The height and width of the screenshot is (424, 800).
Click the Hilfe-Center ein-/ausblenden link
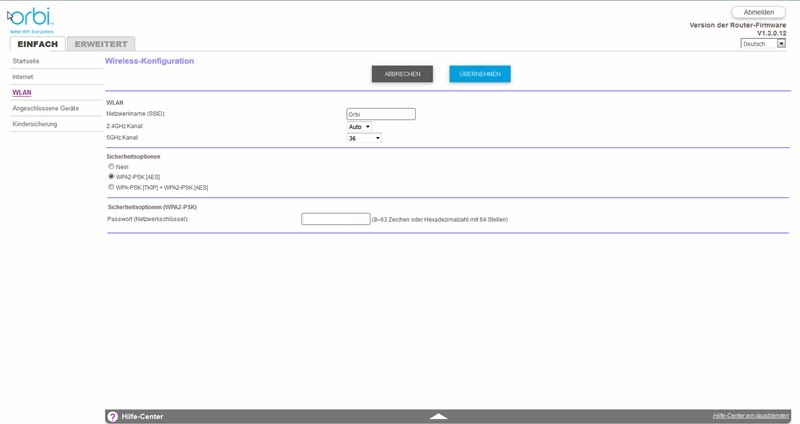click(x=751, y=416)
